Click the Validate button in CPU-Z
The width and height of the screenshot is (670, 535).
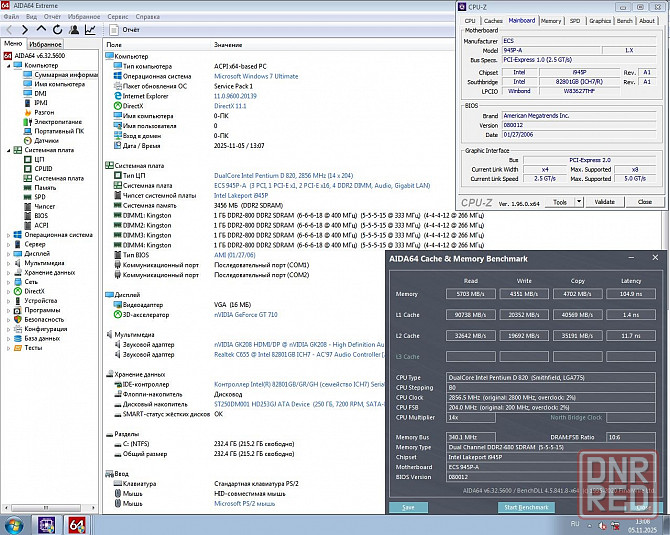604,201
